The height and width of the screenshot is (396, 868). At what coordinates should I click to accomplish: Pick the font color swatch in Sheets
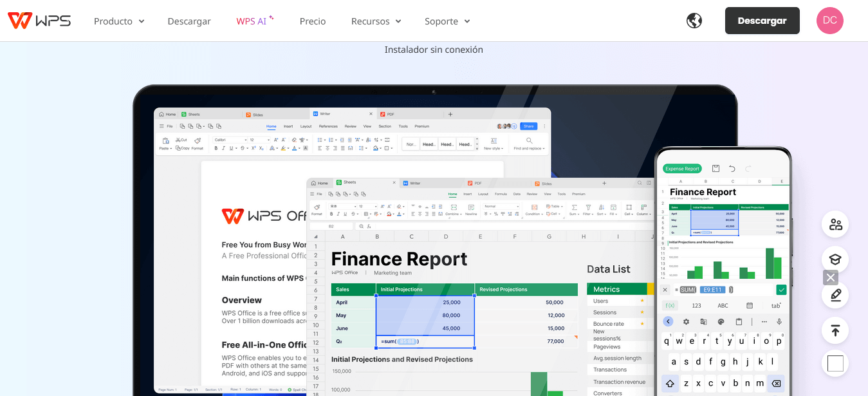[x=400, y=214]
